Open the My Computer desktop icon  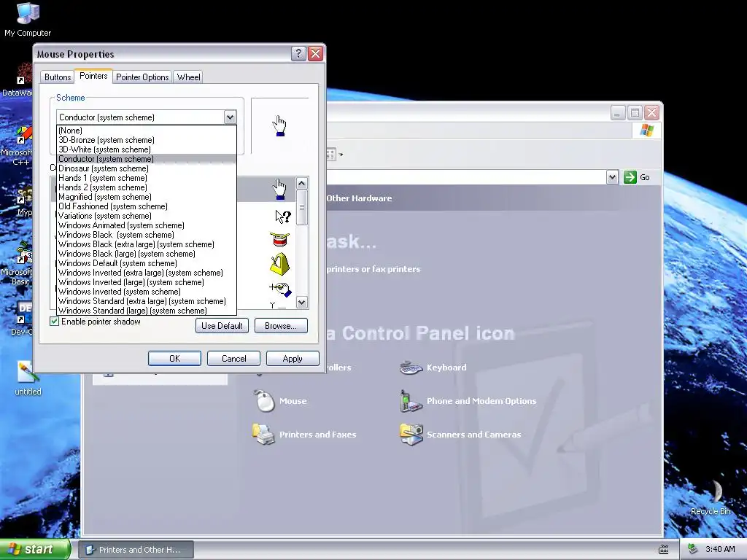click(x=28, y=19)
